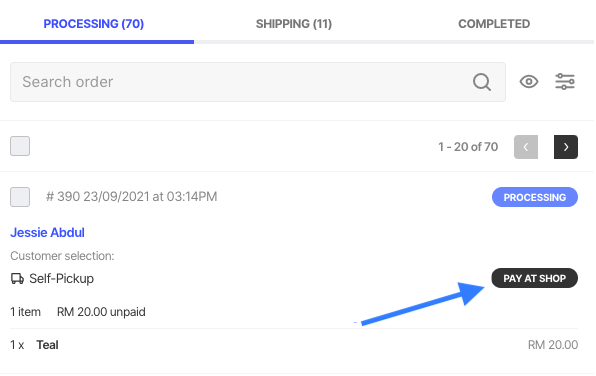Go to next page of orders

click(x=566, y=147)
